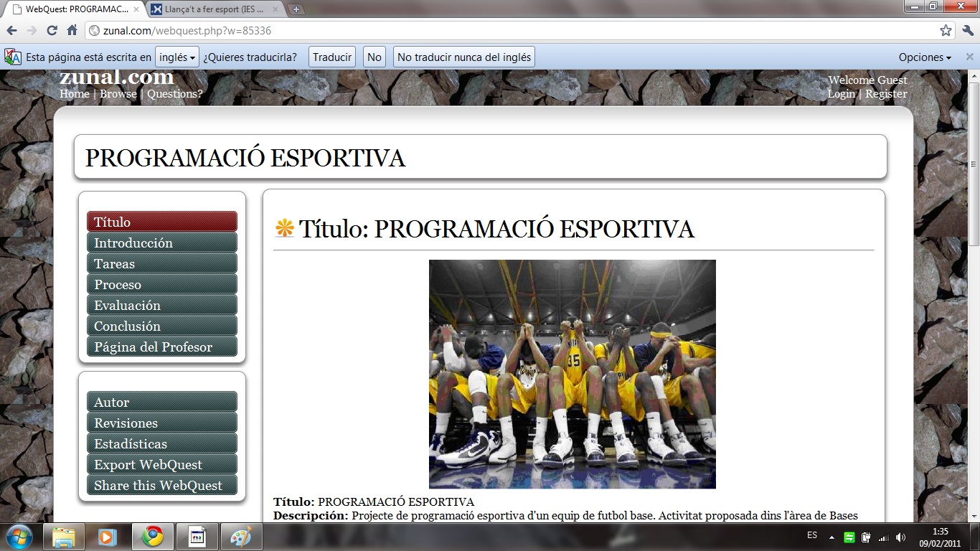Click the browser back arrow
The image size is (980, 551).
point(11,31)
